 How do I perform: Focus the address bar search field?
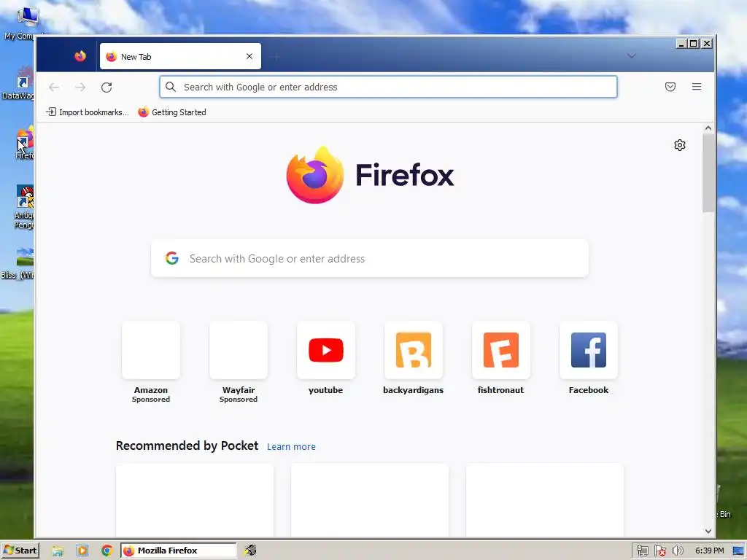pos(388,87)
